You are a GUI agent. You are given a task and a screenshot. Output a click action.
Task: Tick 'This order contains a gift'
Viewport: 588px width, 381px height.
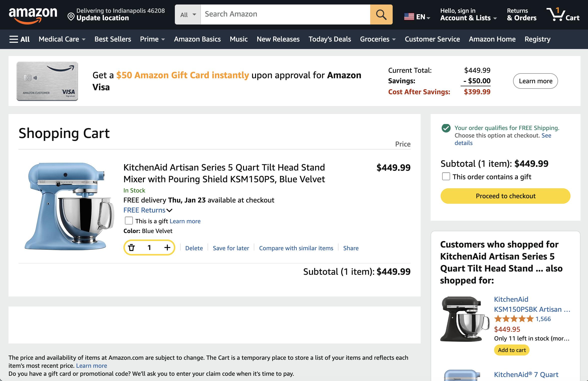pyautogui.click(x=446, y=176)
